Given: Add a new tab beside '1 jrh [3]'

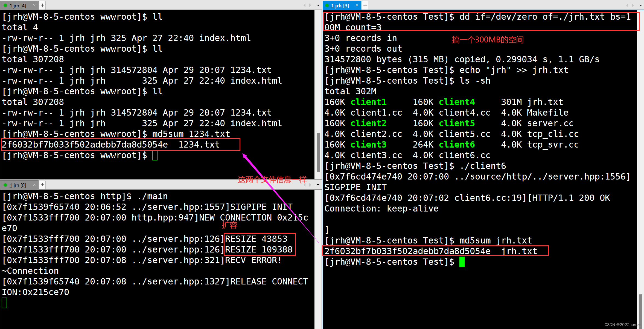Looking at the screenshot, I should pyautogui.click(x=365, y=5).
